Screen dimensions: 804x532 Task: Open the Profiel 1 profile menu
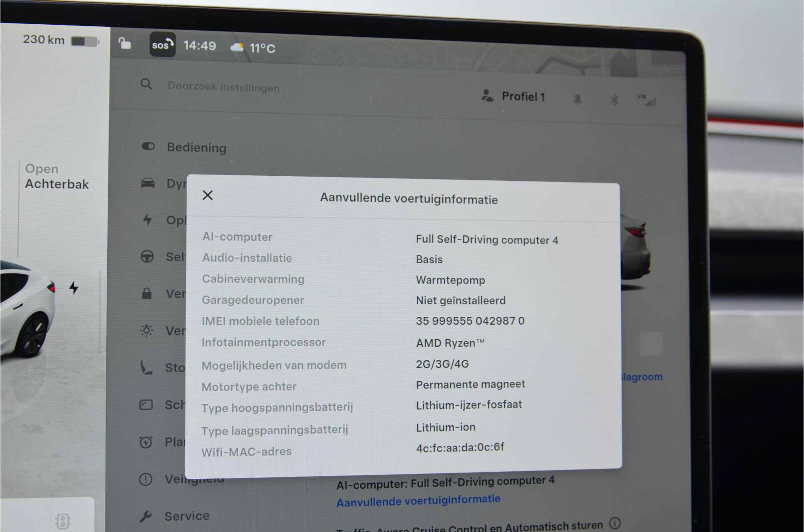pos(513,96)
